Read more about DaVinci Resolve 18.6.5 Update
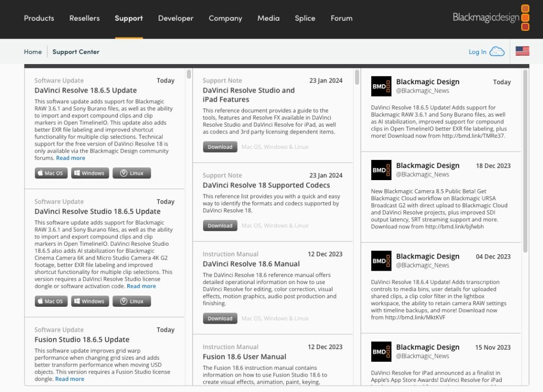 [x=71, y=158]
